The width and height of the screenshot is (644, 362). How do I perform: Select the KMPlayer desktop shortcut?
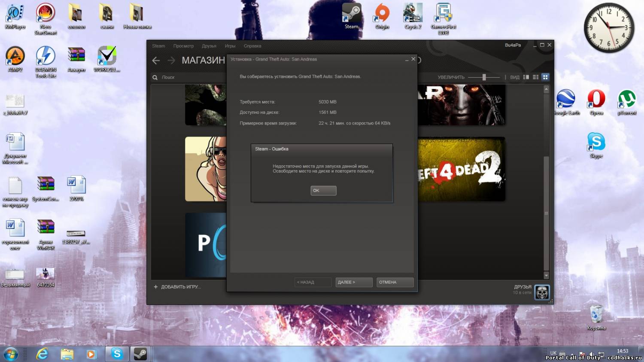tap(15, 16)
